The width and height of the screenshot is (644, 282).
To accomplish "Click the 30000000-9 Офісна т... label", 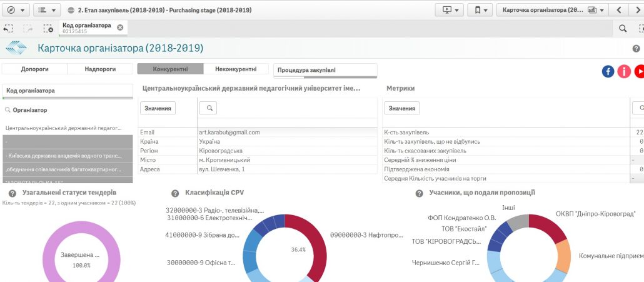I will 201,263.
